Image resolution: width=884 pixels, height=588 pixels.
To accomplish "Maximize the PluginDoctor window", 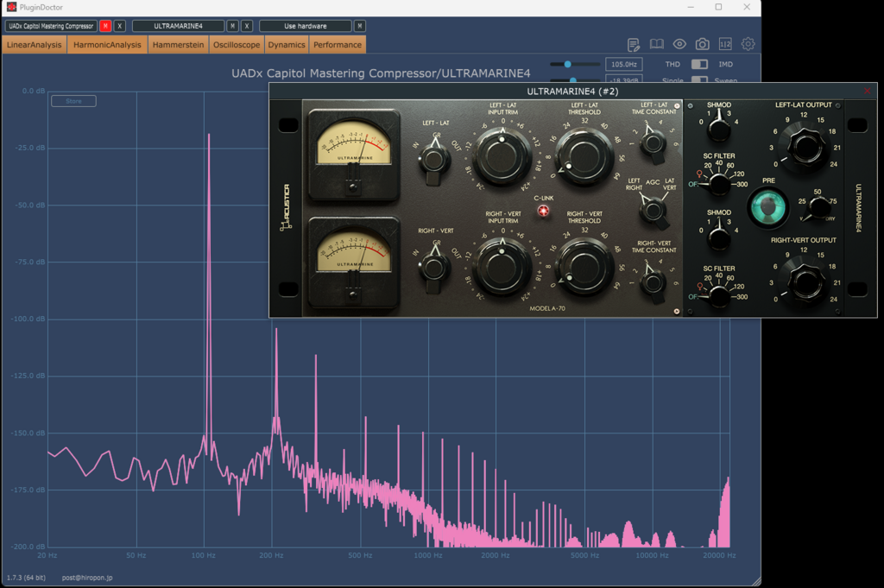I will coord(718,7).
